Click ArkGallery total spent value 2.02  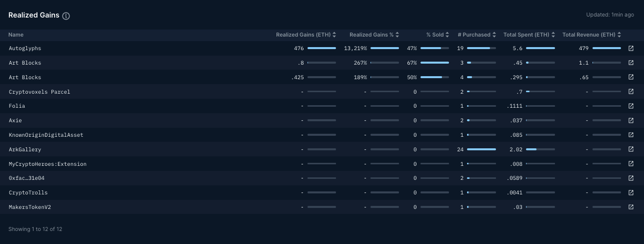coord(516,149)
